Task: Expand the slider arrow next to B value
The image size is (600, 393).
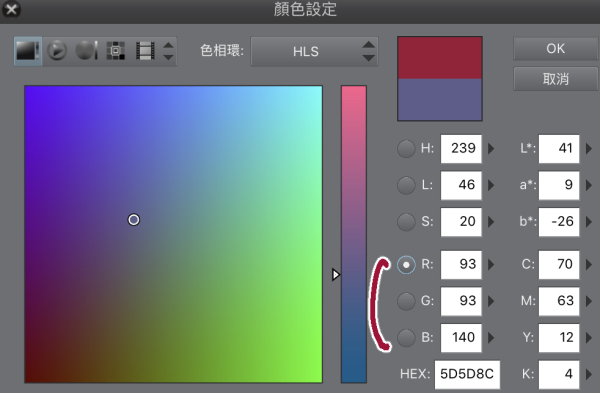Action: point(491,338)
